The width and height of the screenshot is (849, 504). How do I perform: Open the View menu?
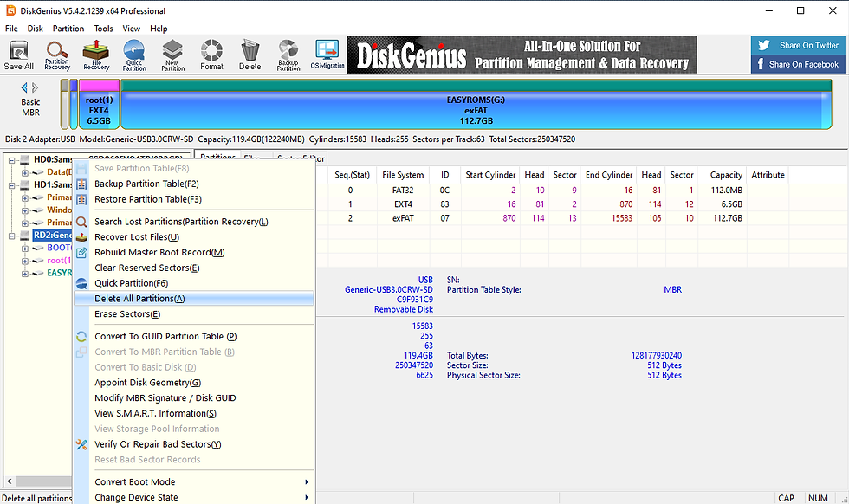131,29
